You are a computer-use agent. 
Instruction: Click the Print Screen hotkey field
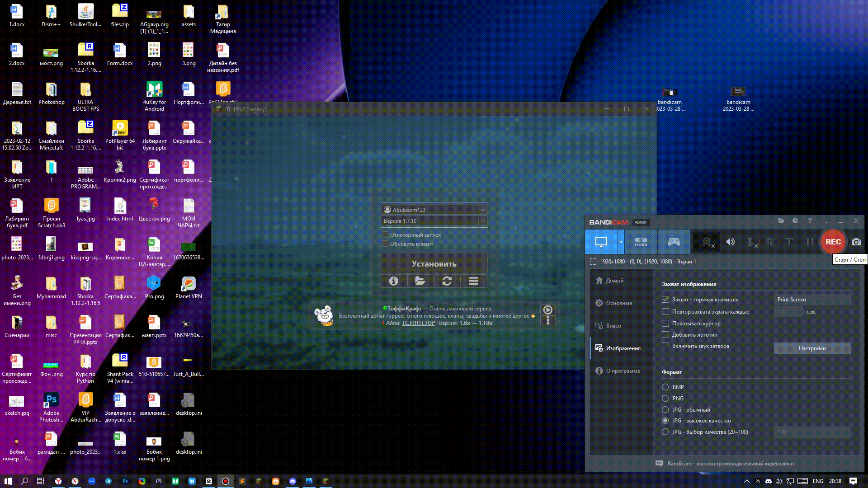[812, 299]
